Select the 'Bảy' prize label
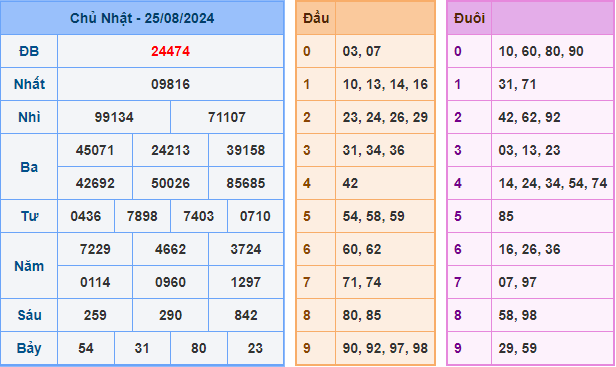The image size is (616, 367). (x=29, y=348)
